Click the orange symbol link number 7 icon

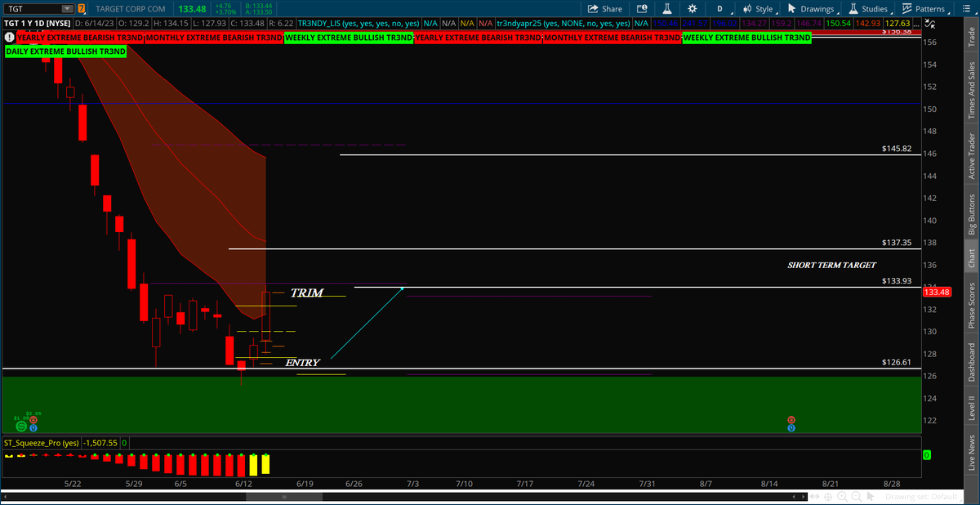pos(81,8)
